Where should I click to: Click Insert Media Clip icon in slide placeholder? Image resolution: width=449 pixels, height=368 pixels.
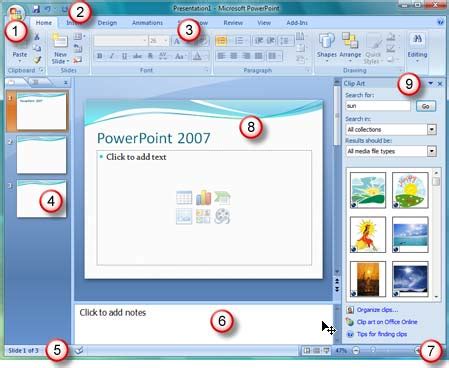coord(222,216)
